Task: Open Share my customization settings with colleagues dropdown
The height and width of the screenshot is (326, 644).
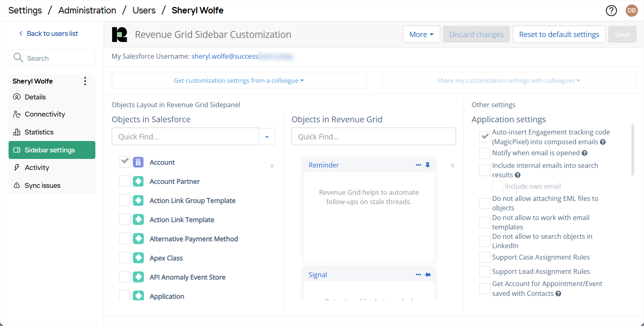Action: 509,80
